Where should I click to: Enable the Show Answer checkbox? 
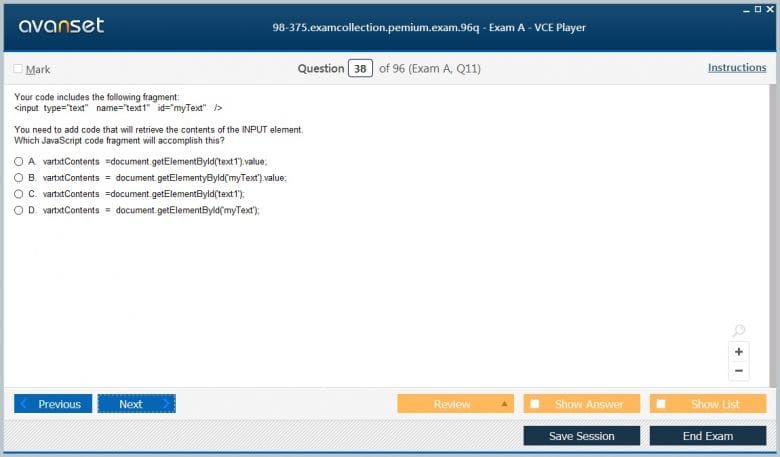535,404
